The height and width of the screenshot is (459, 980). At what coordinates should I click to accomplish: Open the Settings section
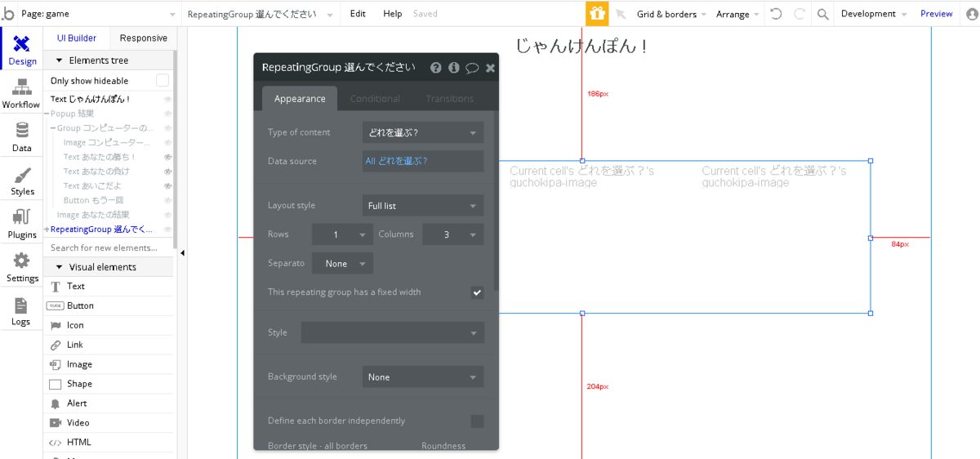[21, 267]
